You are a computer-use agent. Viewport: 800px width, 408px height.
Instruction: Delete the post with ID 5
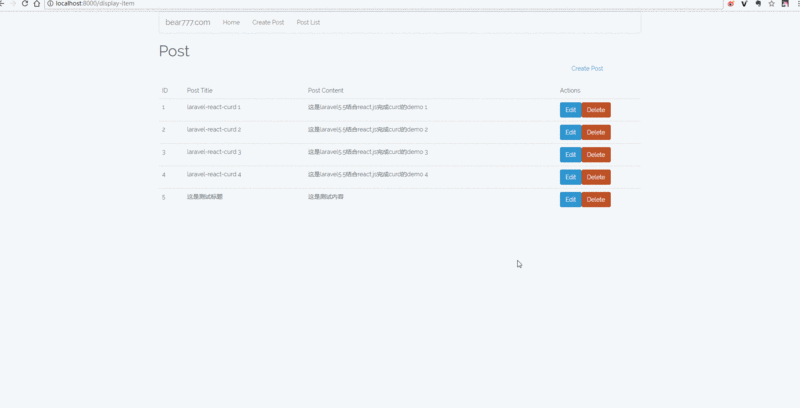pos(596,199)
